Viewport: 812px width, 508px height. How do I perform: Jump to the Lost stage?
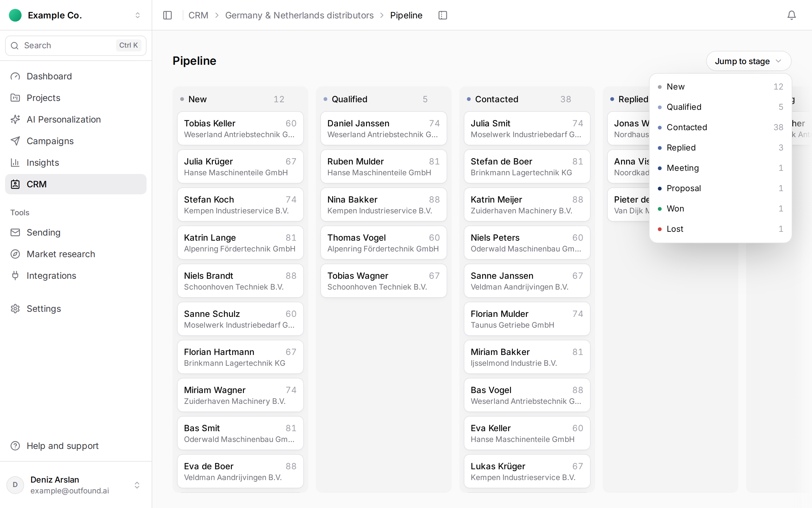click(720, 229)
